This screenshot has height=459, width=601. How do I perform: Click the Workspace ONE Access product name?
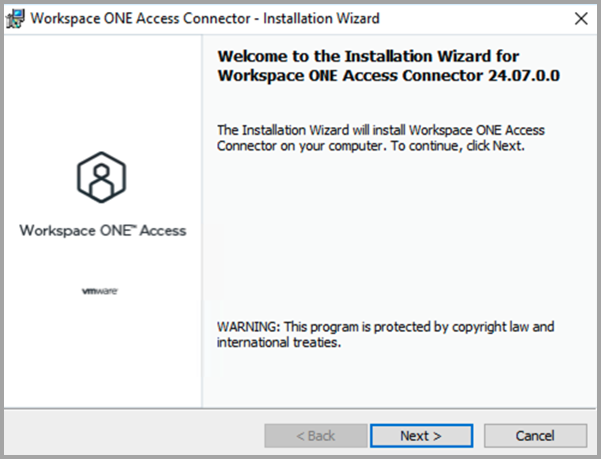(103, 231)
